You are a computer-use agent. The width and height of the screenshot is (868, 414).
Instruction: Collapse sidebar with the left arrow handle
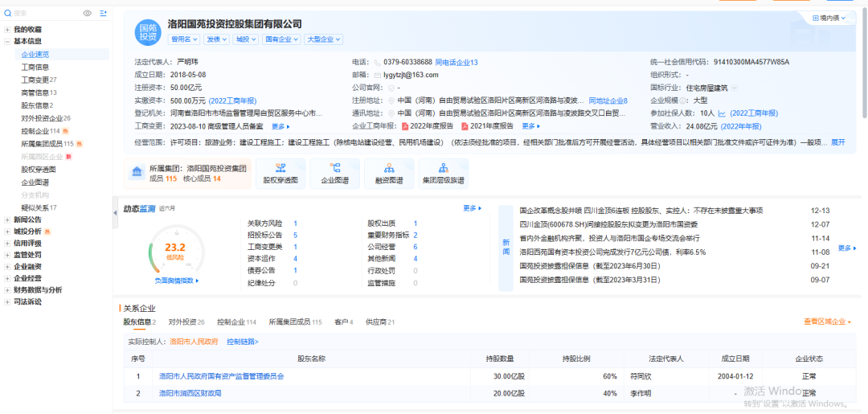pos(115,211)
